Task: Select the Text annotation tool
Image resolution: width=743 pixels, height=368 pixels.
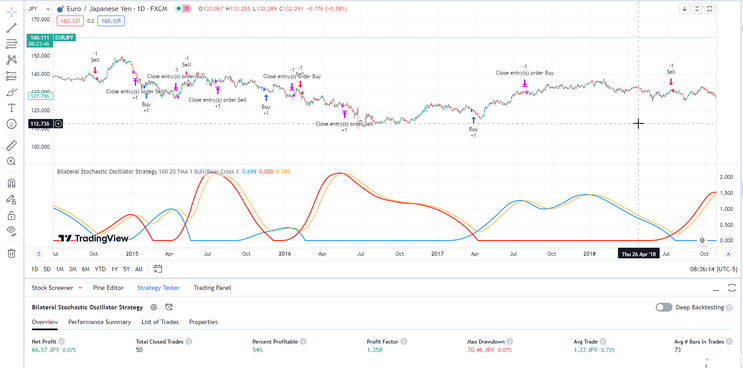Action: [11, 108]
